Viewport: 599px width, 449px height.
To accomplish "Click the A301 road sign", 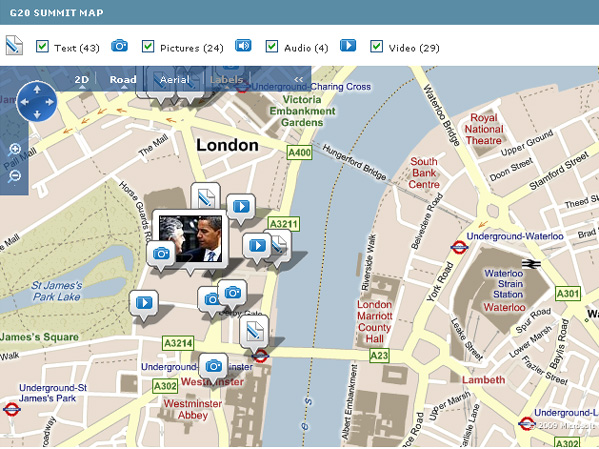I will coord(568,293).
